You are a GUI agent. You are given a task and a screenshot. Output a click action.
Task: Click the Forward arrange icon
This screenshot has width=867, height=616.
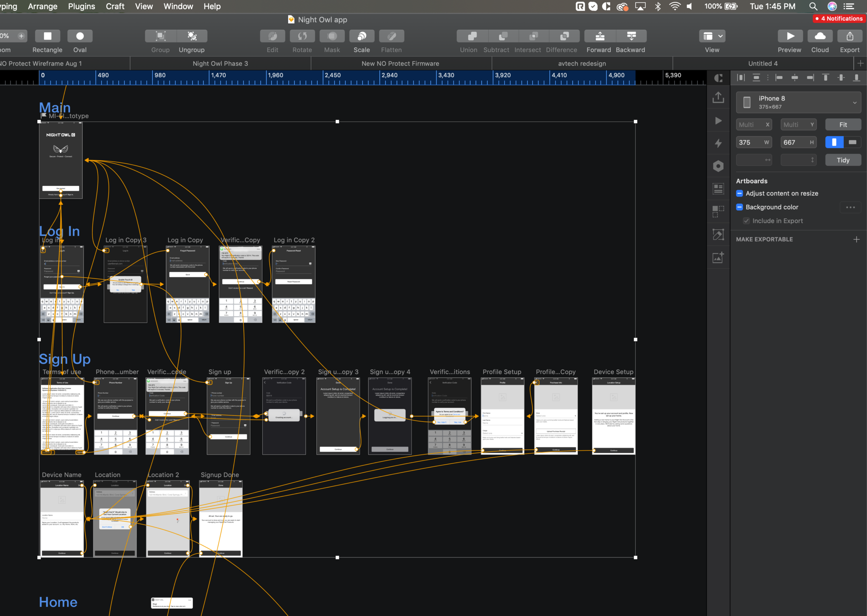(600, 36)
